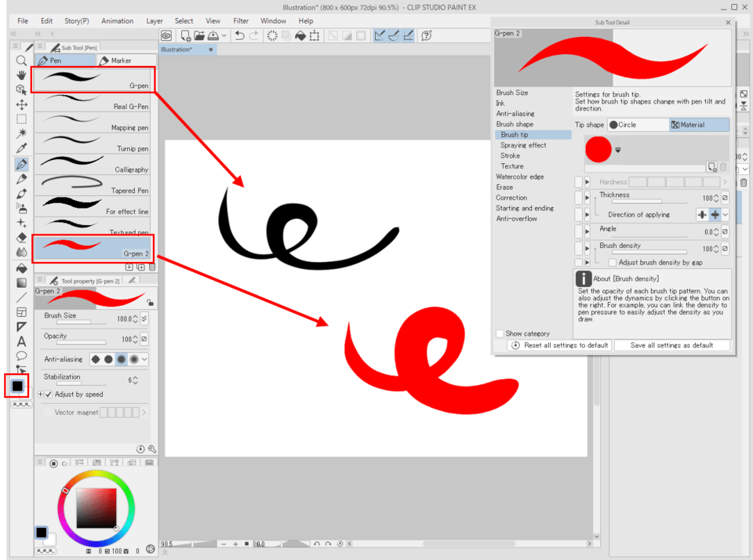Open the Anti-aliasing dropdown arrow
This screenshot has width=753, height=560.
point(144,359)
